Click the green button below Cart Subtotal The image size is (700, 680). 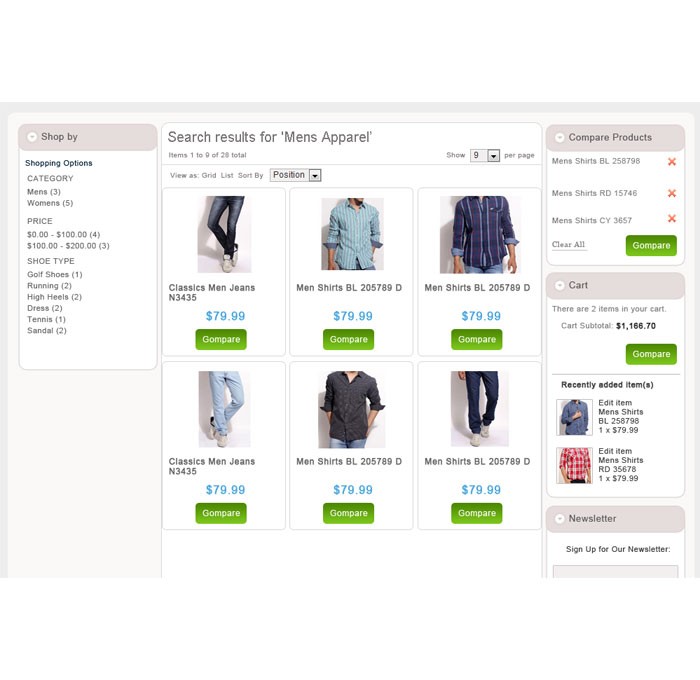(651, 354)
